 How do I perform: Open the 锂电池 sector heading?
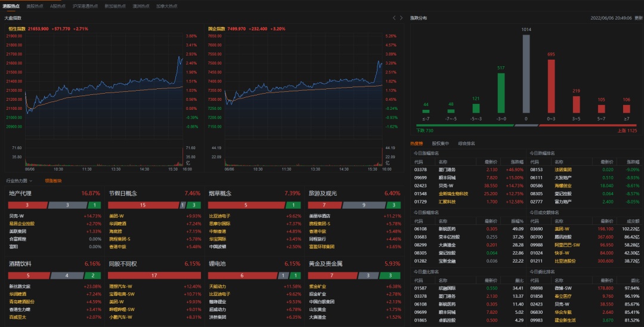click(x=217, y=263)
